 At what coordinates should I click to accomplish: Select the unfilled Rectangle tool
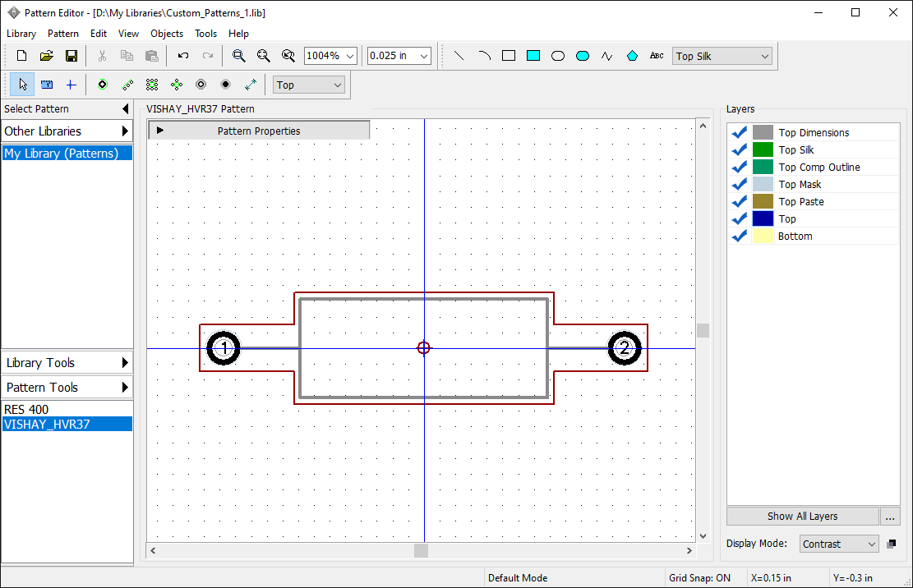pos(509,56)
